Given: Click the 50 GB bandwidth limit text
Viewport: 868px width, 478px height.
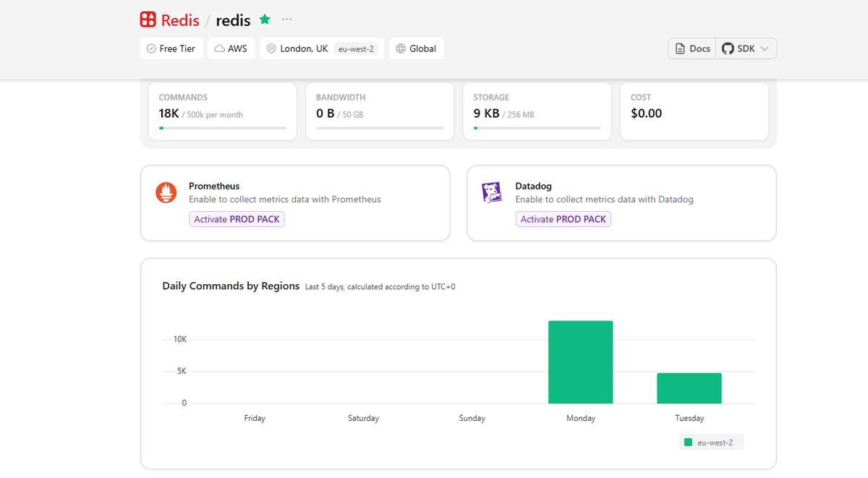Looking at the screenshot, I should tap(352, 115).
